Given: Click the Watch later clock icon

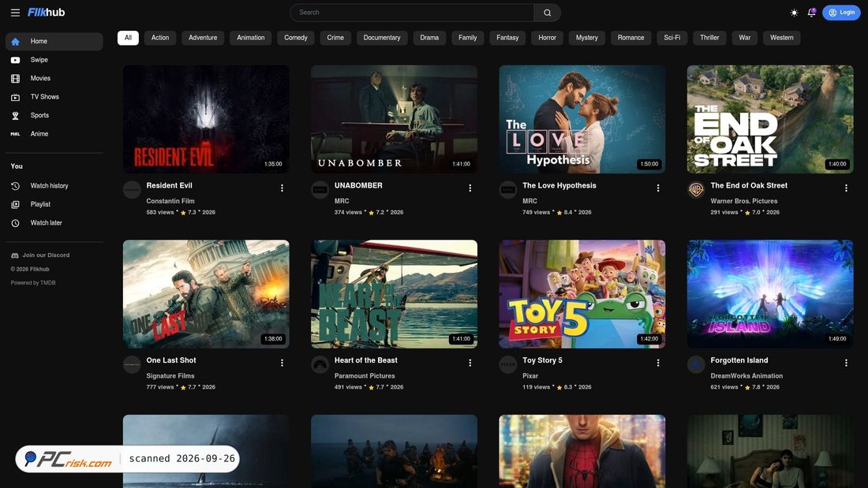Looking at the screenshot, I should (16, 223).
